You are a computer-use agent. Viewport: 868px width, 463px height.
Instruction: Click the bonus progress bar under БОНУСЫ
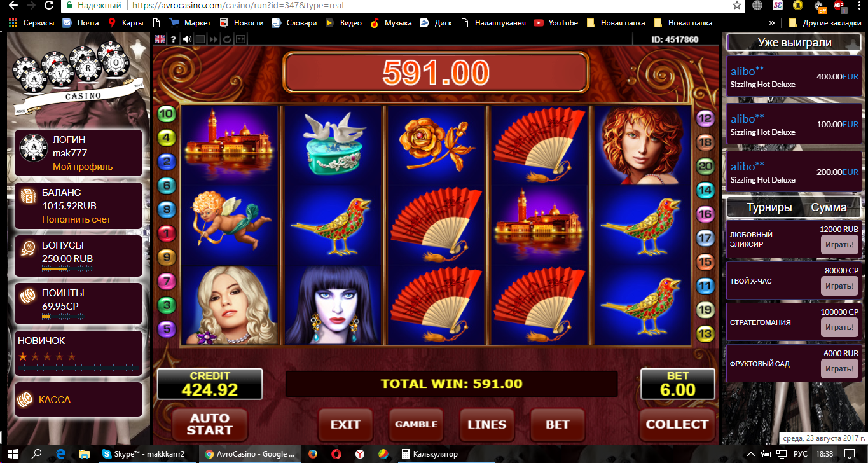point(67,270)
